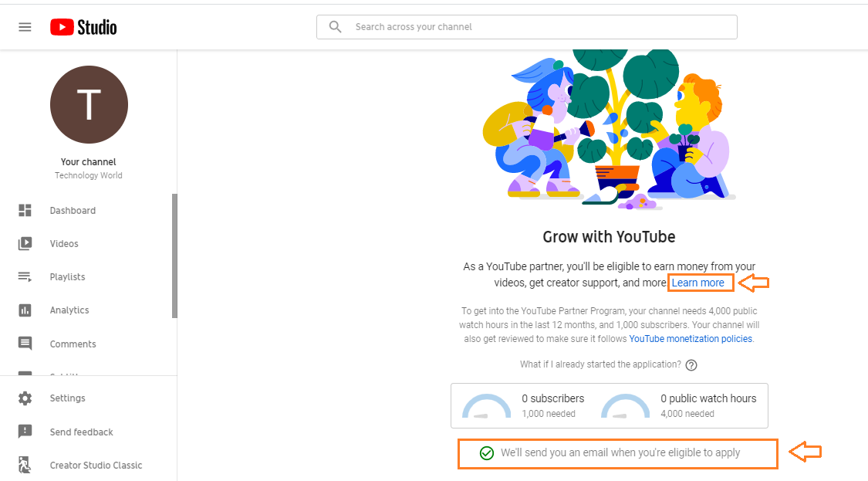Screen dimensions: 868x481
Task: Click the Dashboard grid icon
Action: (25, 211)
